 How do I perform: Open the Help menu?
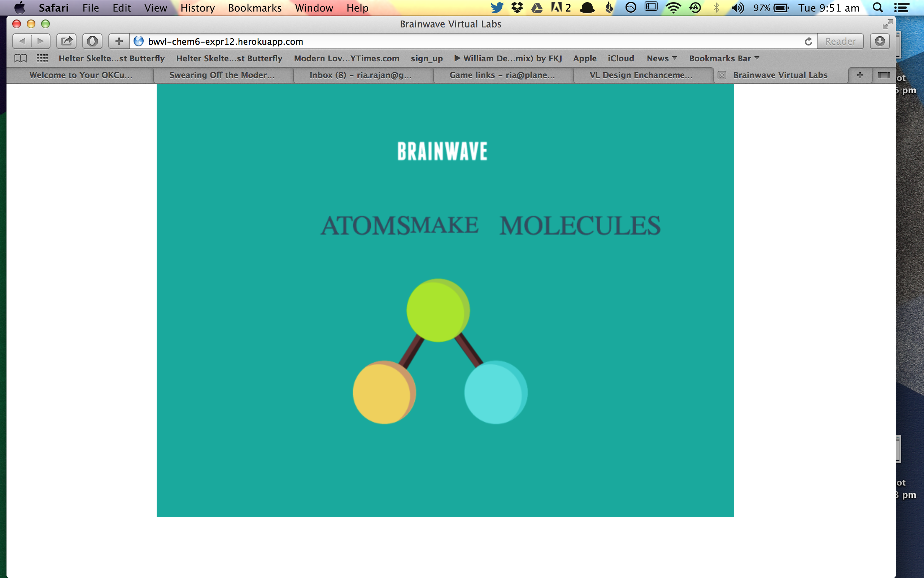(x=357, y=8)
